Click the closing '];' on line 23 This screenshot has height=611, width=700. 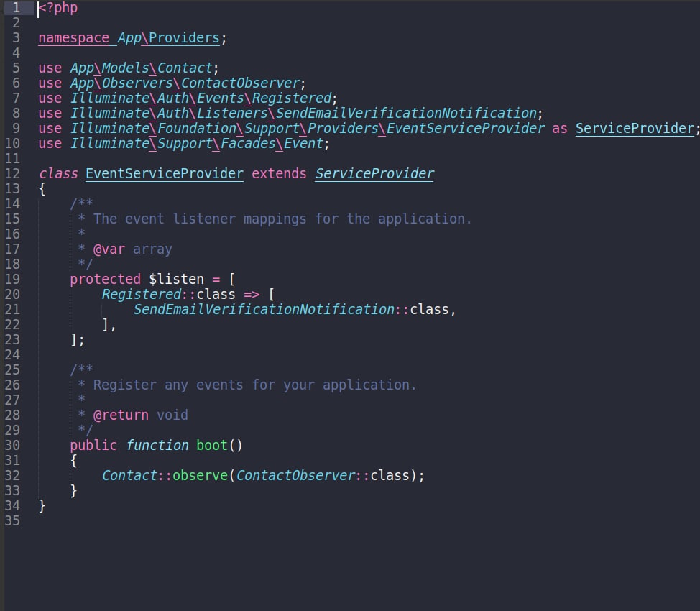click(77, 340)
